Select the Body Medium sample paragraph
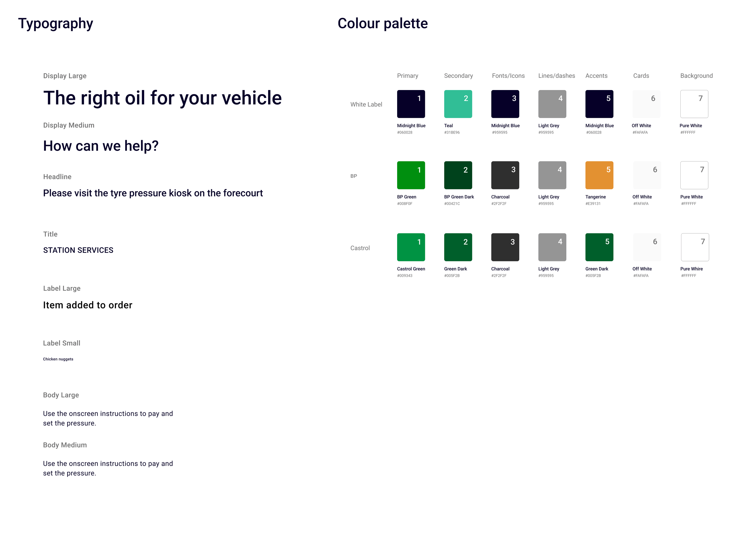Screen dimensions: 756x541 click(x=108, y=468)
